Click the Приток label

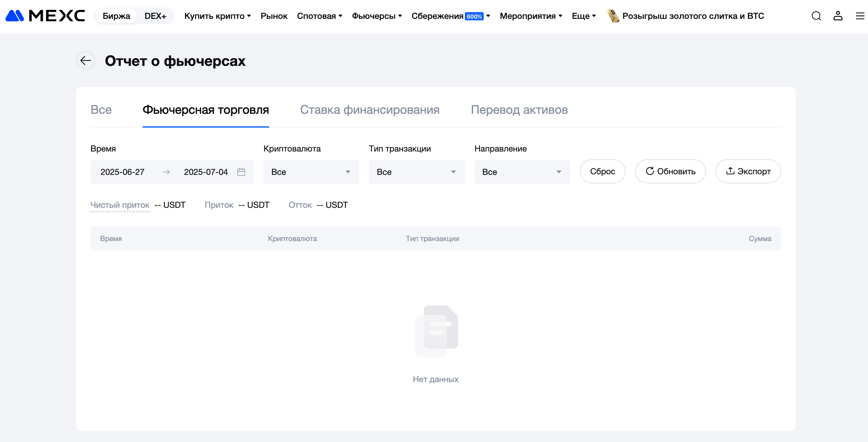click(219, 205)
